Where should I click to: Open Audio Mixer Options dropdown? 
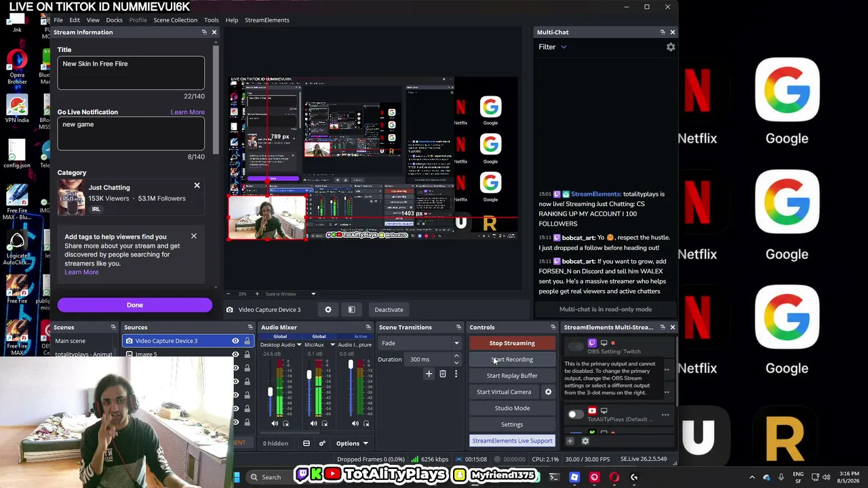[352, 443]
